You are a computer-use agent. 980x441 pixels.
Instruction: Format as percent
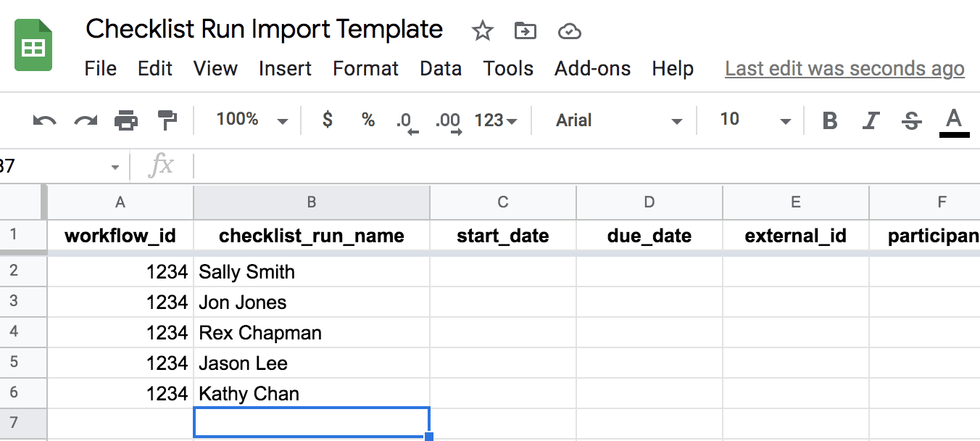(368, 120)
